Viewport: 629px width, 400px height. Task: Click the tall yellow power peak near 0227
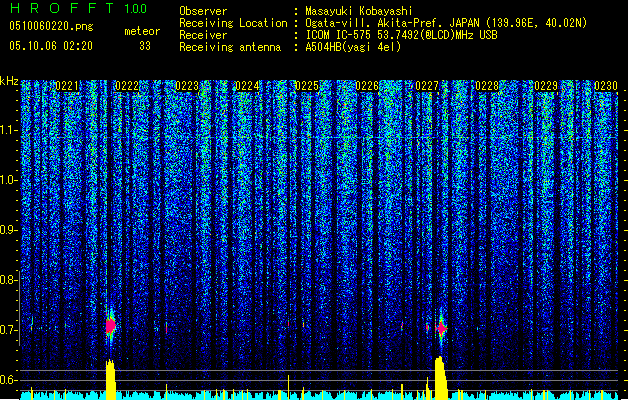(441, 378)
